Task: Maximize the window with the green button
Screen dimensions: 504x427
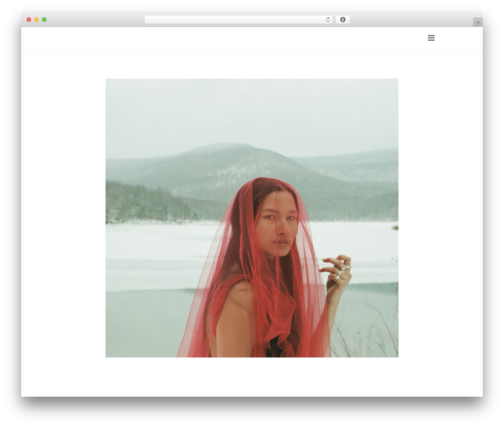Action: pos(44,20)
